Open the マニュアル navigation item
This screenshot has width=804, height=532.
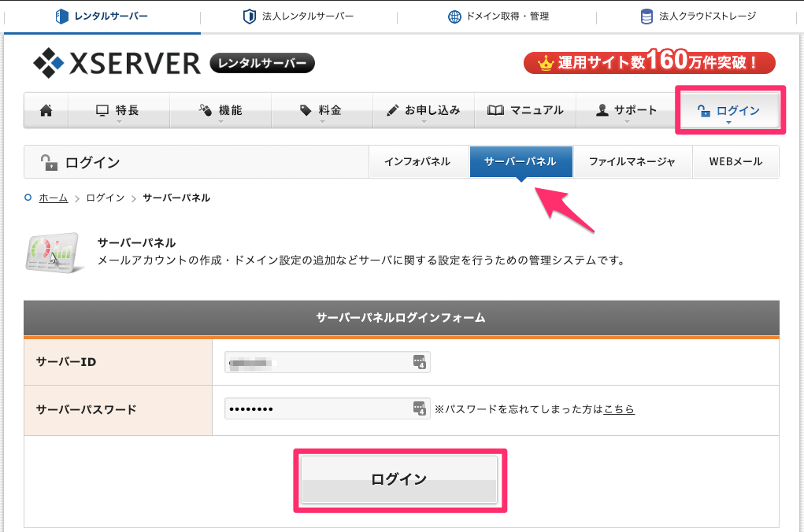point(525,110)
